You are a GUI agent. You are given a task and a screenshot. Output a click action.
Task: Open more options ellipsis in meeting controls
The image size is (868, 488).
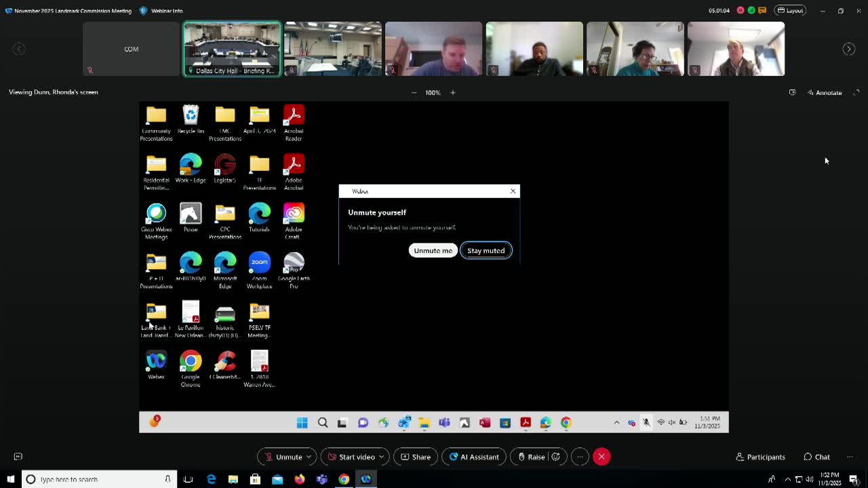coord(580,457)
